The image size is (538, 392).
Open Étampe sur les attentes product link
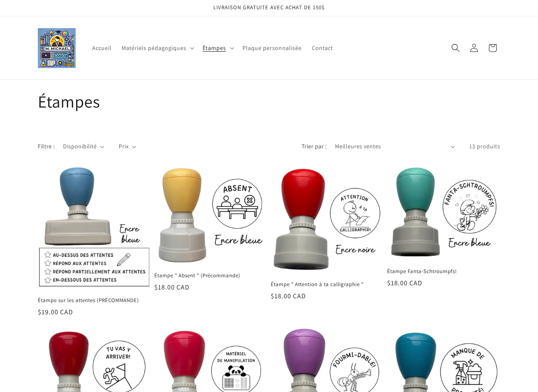click(x=88, y=300)
